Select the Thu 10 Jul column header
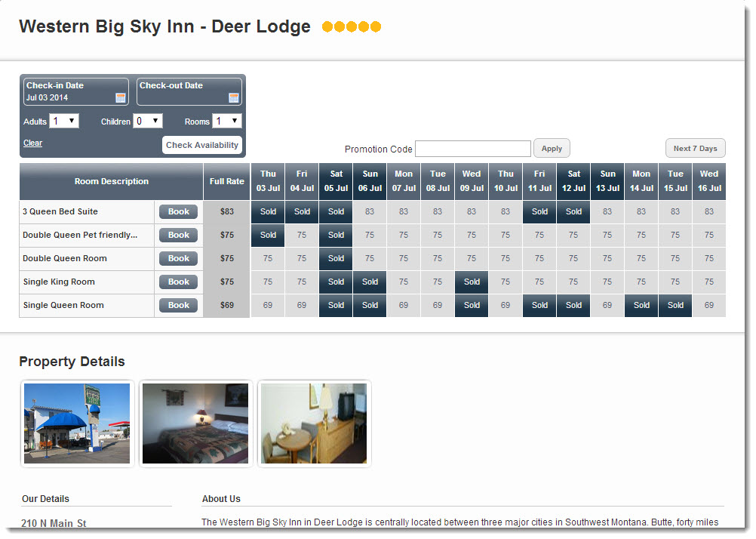This screenshot has height=539, width=756. click(506, 181)
